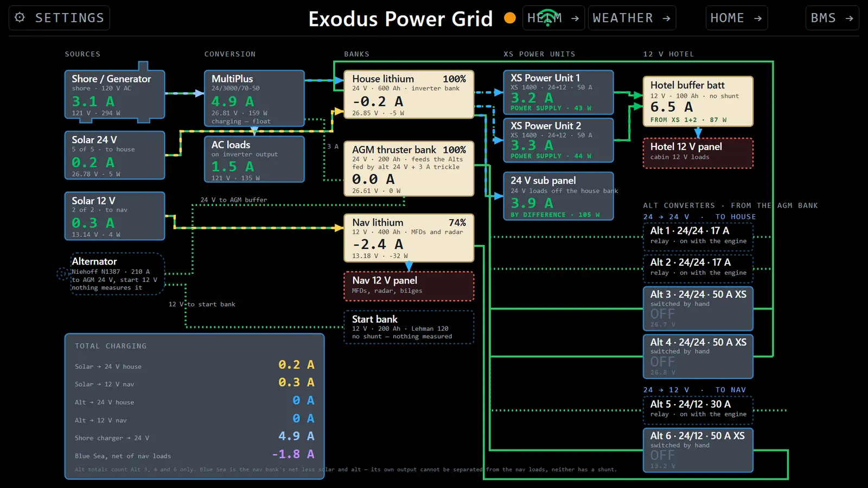Toggle Alt 3 · 24/24 · 50 A XS switch
Viewport: 868px width, 488px height.
click(698, 308)
